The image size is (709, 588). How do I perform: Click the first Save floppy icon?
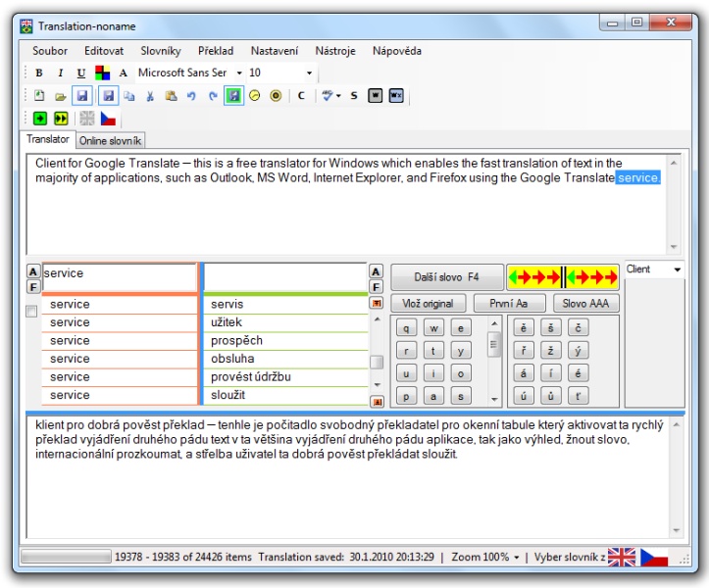coord(81,96)
